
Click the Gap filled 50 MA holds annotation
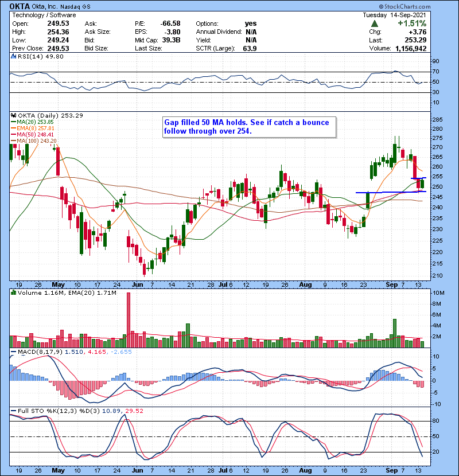tap(249, 127)
